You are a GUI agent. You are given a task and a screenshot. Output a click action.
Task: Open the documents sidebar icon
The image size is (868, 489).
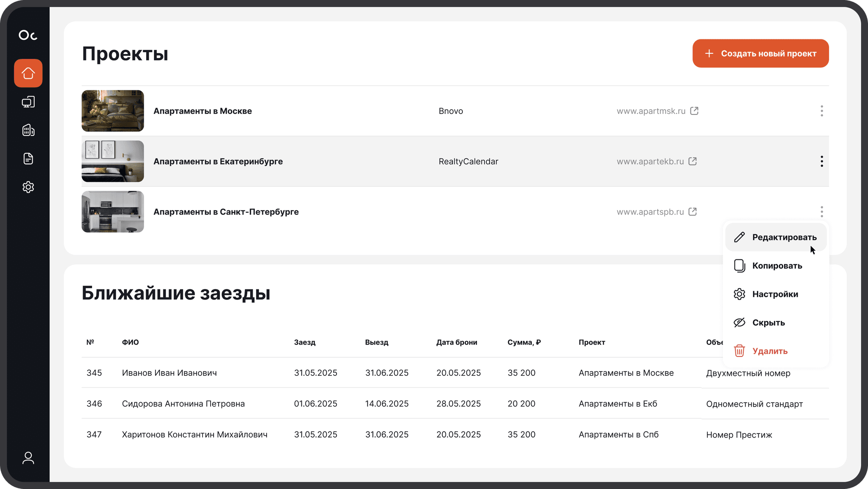coord(28,159)
